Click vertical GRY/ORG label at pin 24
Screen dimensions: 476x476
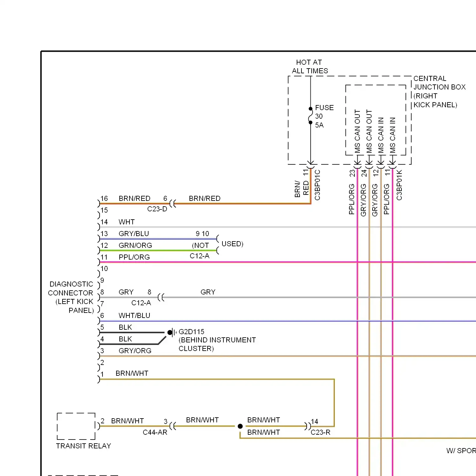[x=363, y=200]
